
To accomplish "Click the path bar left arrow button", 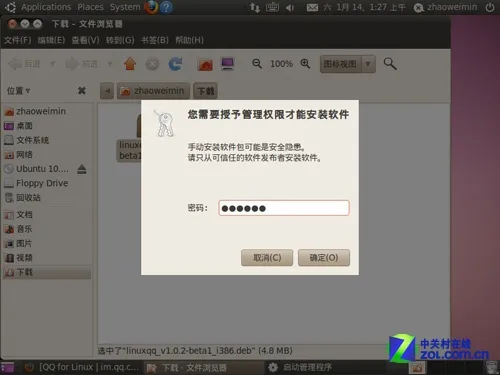I will coord(107,91).
